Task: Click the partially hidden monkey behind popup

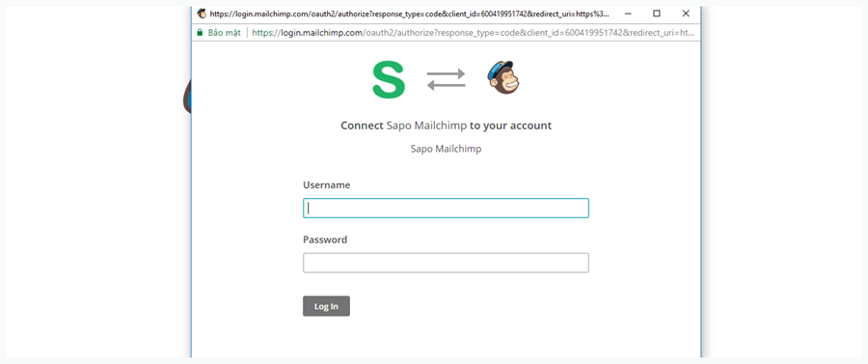Action: [186, 97]
